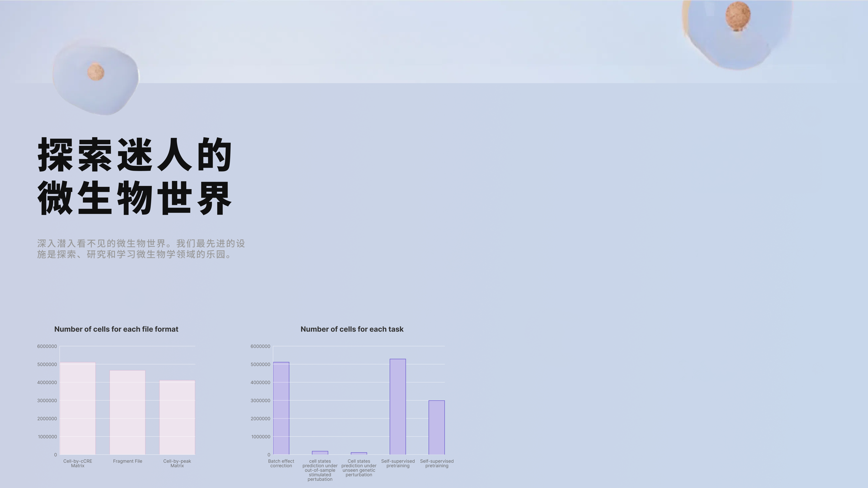Select the heading 探索迷人的微生物世界
The image size is (868, 488).
[x=135, y=176]
